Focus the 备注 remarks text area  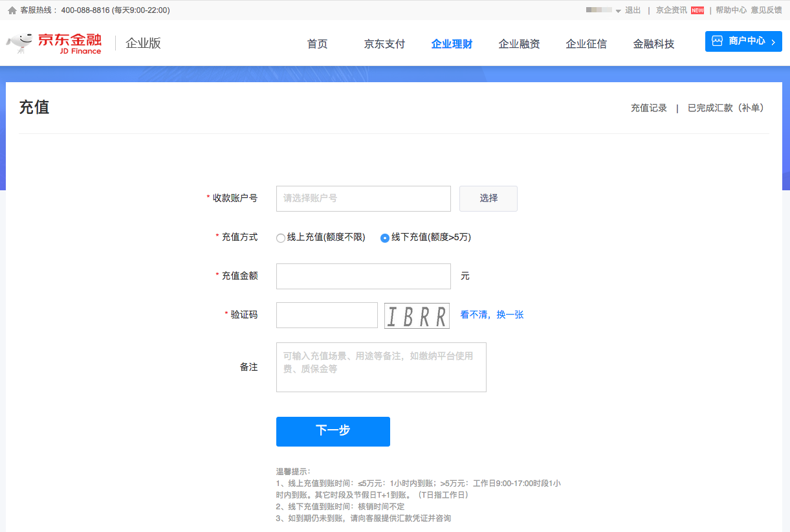(381, 367)
